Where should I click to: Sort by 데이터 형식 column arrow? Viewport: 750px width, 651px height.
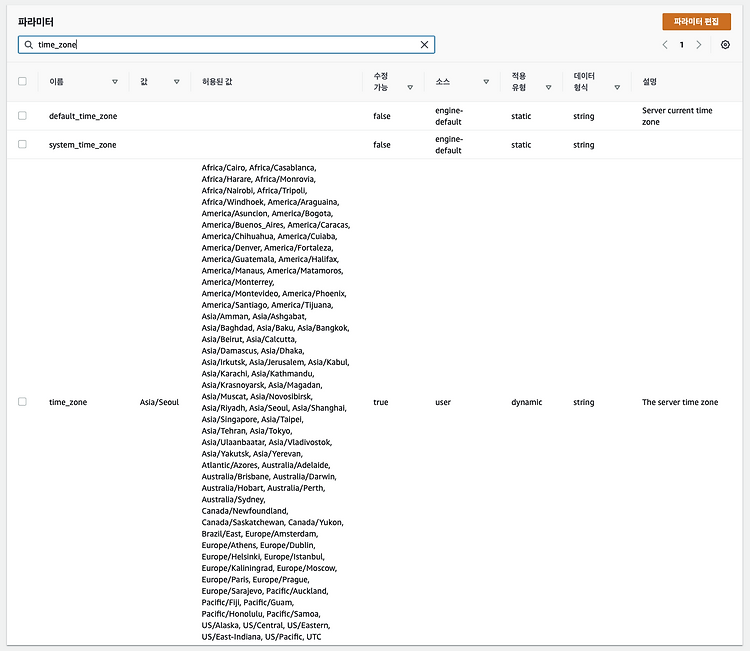[617, 88]
